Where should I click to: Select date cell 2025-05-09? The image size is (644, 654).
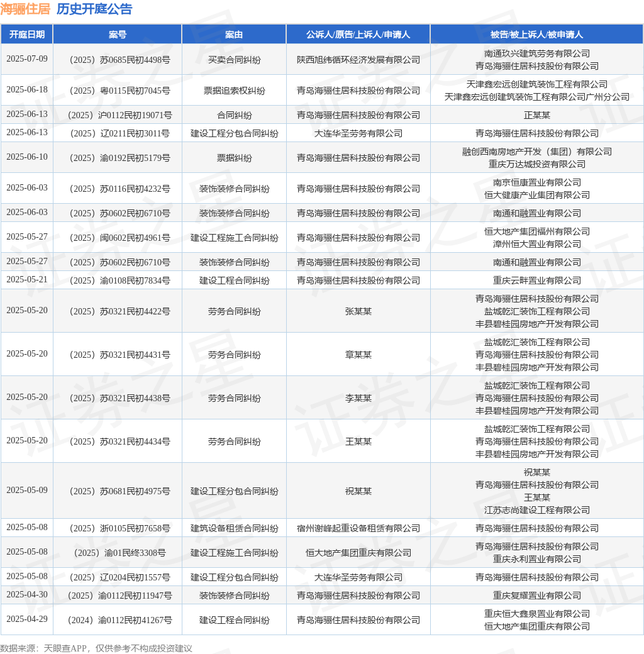pyautogui.click(x=26, y=490)
